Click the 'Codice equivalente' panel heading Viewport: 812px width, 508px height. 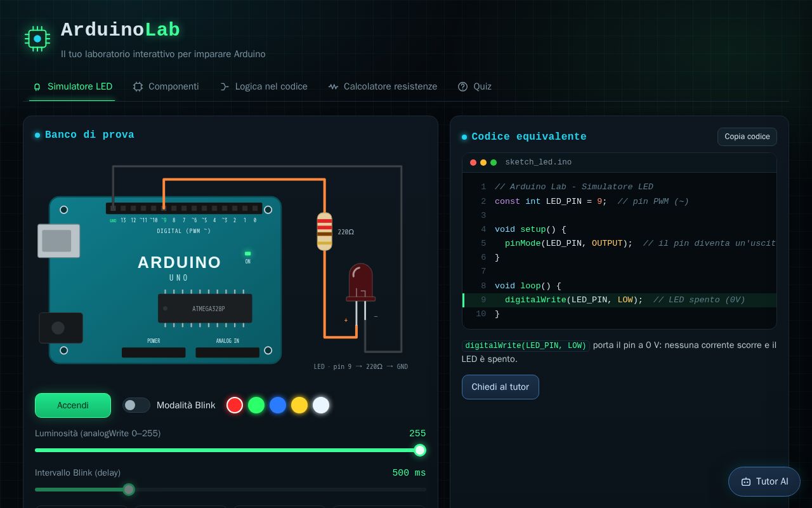click(529, 137)
